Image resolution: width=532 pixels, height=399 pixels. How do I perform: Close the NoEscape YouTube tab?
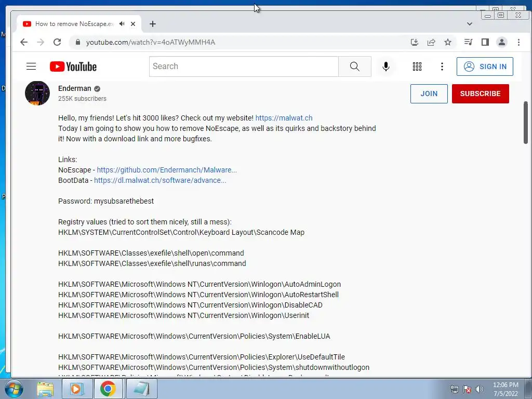pyautogui.click(x=133, y=24)
